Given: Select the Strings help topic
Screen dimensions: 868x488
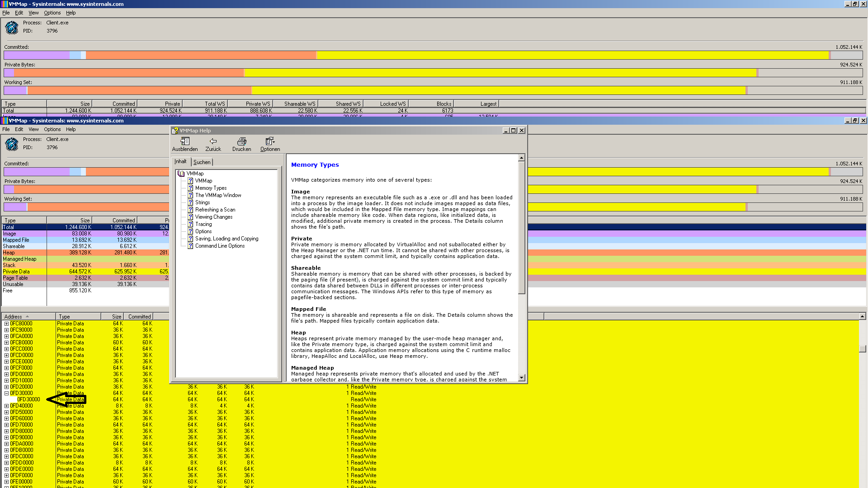Looking at the screenshot, I should tap(202, 202).
